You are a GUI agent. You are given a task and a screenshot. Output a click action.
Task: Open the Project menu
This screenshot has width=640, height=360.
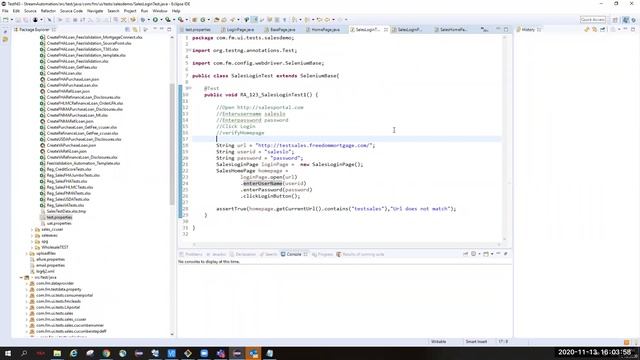click(x=130, y=11)
